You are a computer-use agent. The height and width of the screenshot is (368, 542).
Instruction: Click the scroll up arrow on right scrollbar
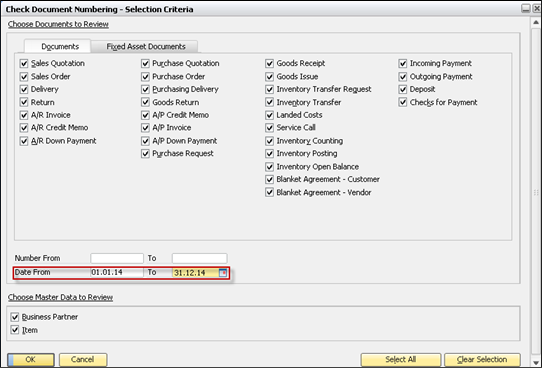(x=536, y=23)
